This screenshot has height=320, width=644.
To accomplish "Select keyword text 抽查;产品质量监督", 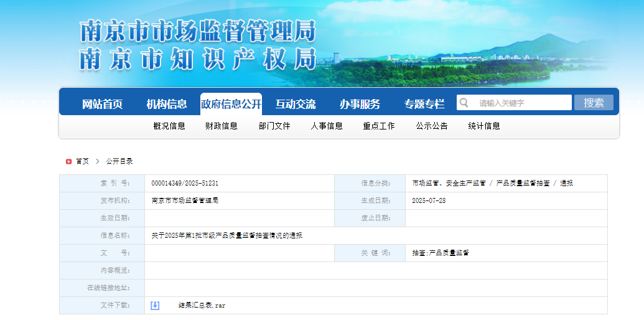I will click(x=441, y=253).
